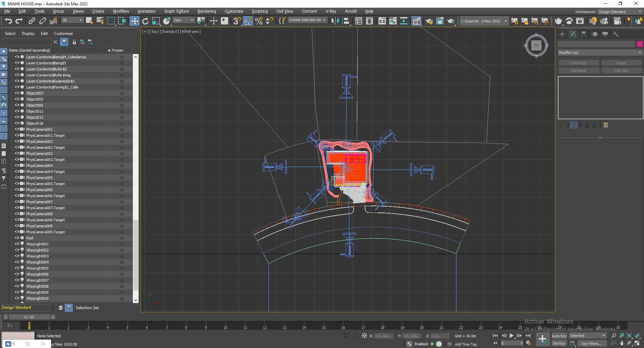Hide VRayLight005 using its eye icon

click(17, 268)
